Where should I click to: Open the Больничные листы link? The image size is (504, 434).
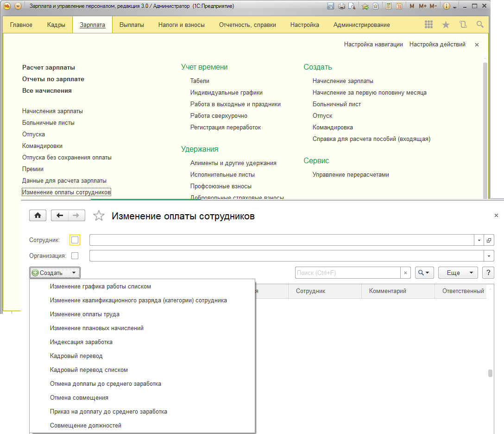click(x=48, y=123)
